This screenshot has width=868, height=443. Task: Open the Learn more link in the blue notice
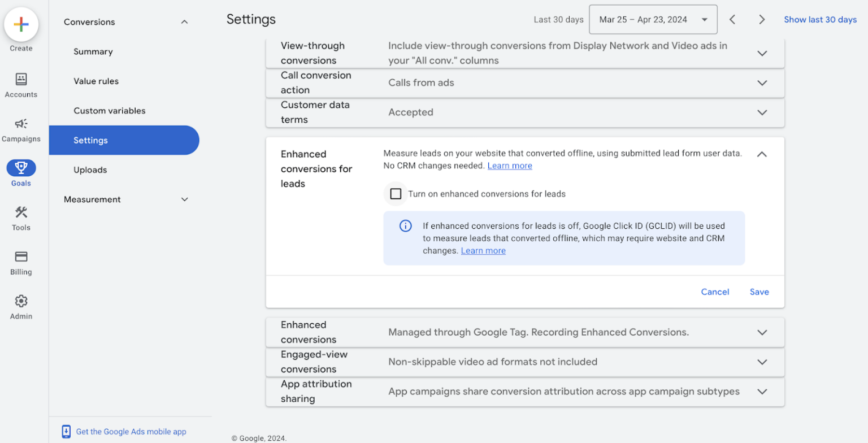483,250
